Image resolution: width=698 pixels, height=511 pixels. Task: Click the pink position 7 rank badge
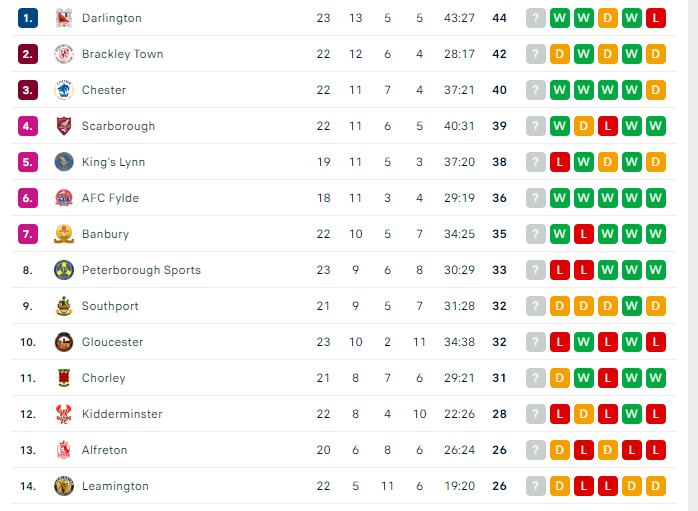28,234
